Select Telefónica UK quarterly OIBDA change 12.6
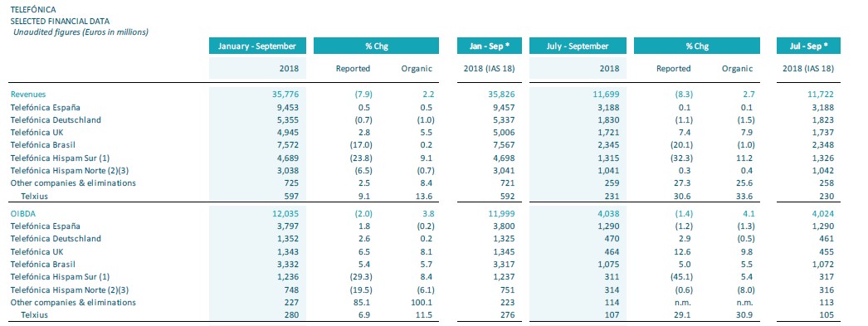The height and width of the screenshot is (326, 868). (684, 251)
